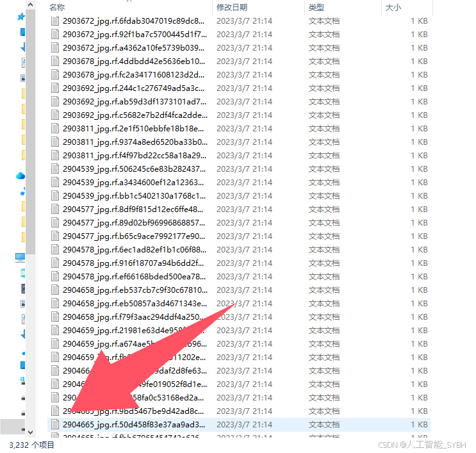Select file name 2904539_jpg.rf.506245c6e83b282437...
This screenshot has height=453, width=476.
click(x=134, y=169)
